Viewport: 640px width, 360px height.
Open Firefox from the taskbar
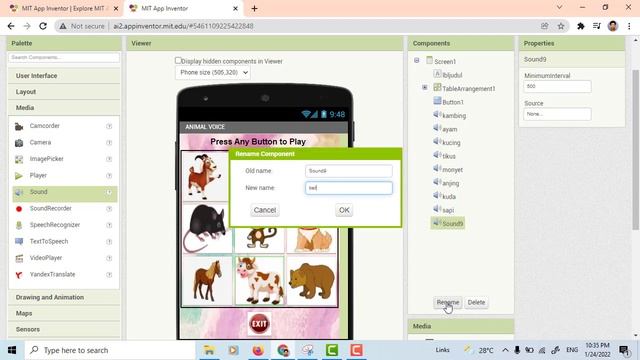click(258, 350)
